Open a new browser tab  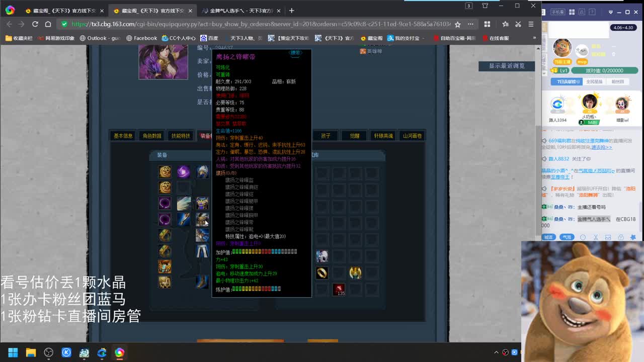tap(291, 11)
